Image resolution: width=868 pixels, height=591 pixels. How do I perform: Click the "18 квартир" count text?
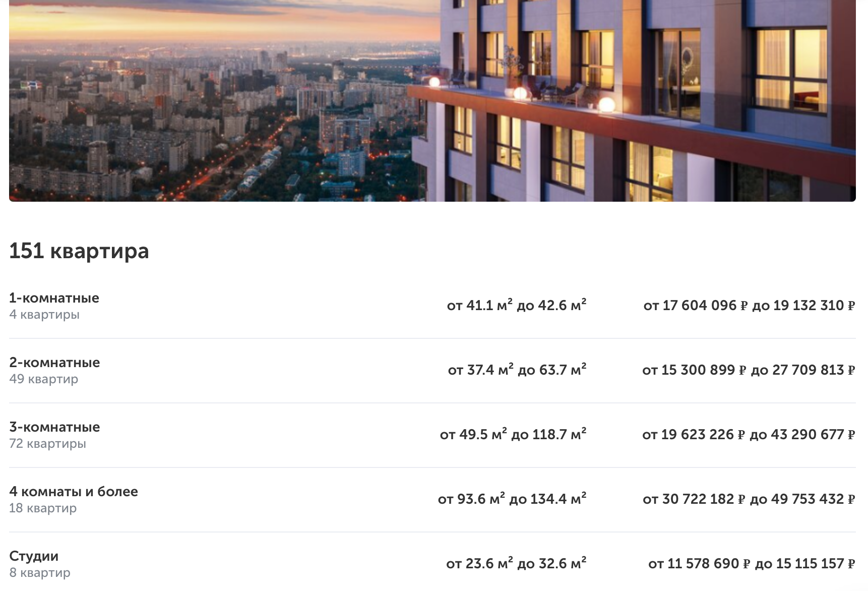click(x=43, y=508)
